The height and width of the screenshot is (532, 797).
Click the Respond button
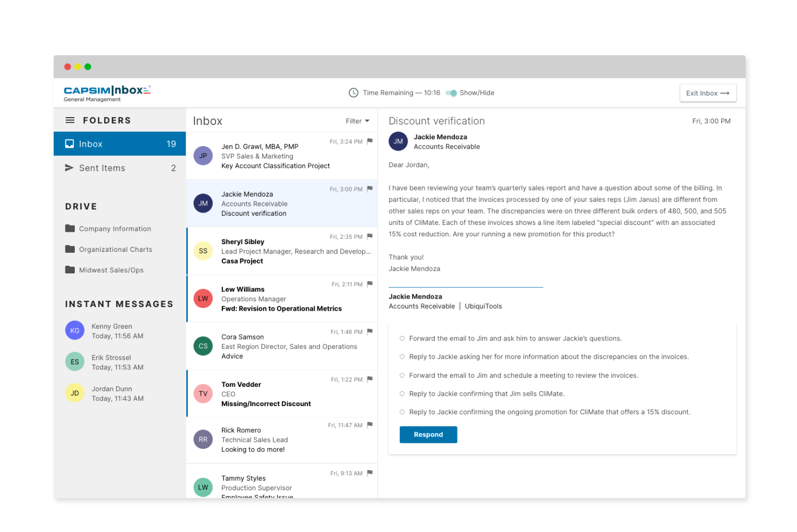[428, 434]
